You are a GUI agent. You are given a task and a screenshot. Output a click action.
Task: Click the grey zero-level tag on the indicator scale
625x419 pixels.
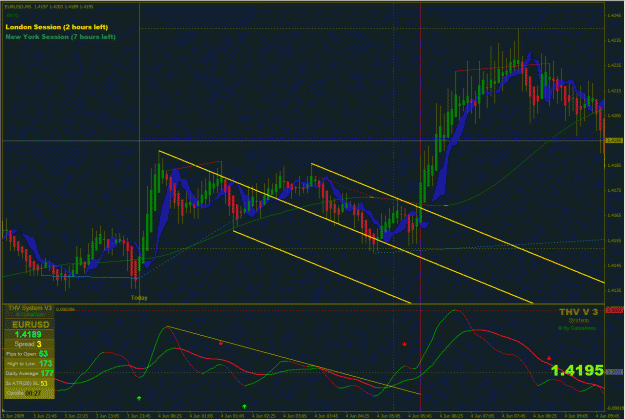click(614, 372)
